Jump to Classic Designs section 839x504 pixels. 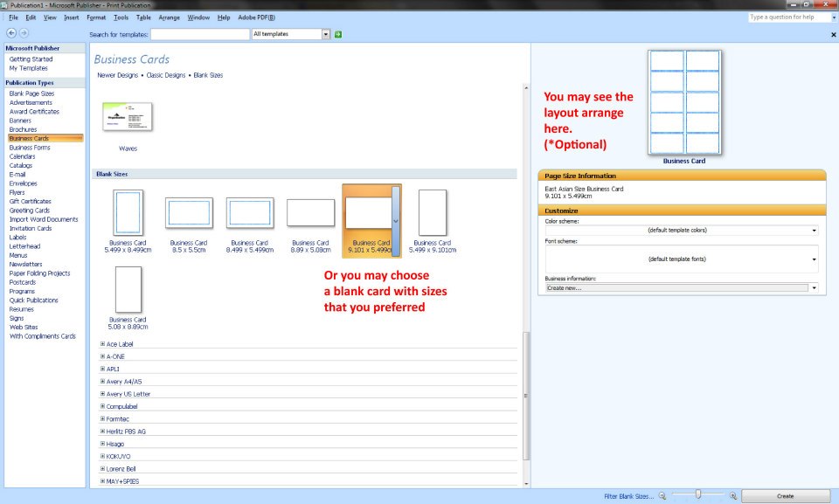coord(166,75)
